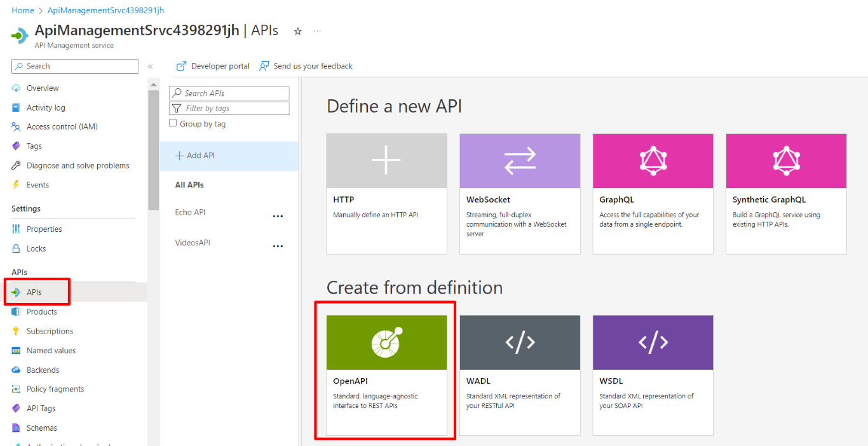Open Access control (IAM)

(62, 126)
